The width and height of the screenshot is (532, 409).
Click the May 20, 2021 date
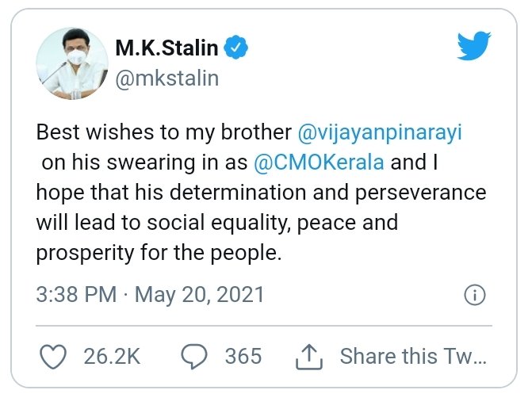199,296
